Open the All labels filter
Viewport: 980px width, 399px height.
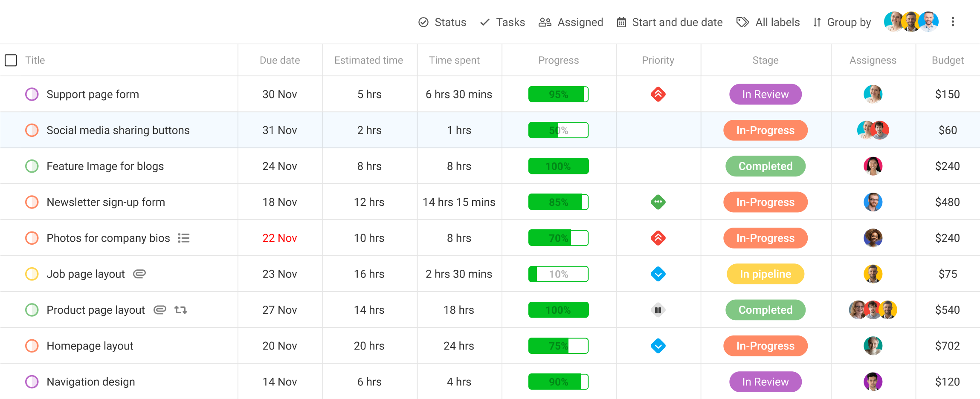point(768,22)
